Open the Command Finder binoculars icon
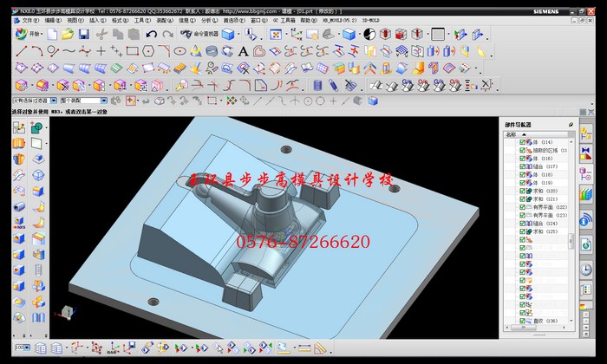Viewport: 607px width, 364px height. (x=186, y=34)
